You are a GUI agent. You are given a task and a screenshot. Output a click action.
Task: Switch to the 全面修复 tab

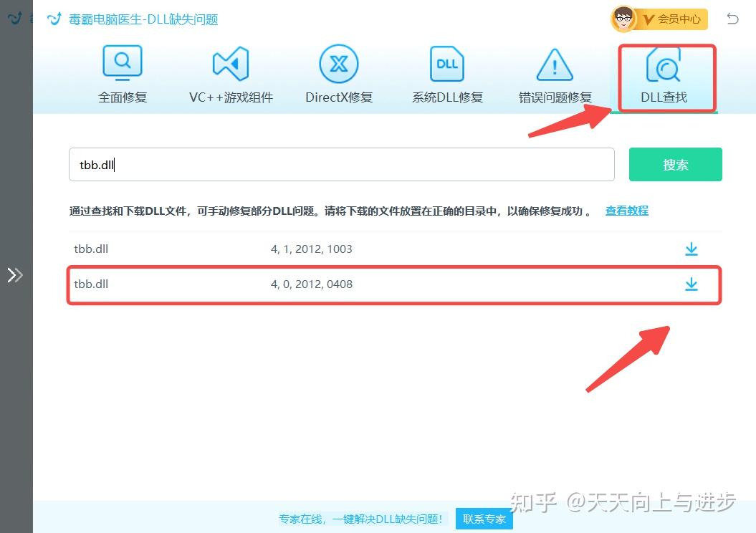[x=122, y=97]
